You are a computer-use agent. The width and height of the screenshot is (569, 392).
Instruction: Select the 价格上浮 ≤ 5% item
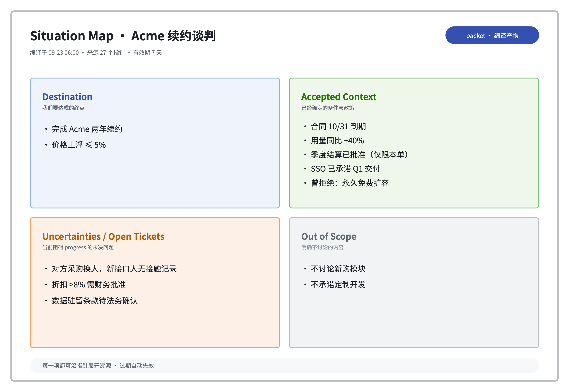tap(79, 145)
